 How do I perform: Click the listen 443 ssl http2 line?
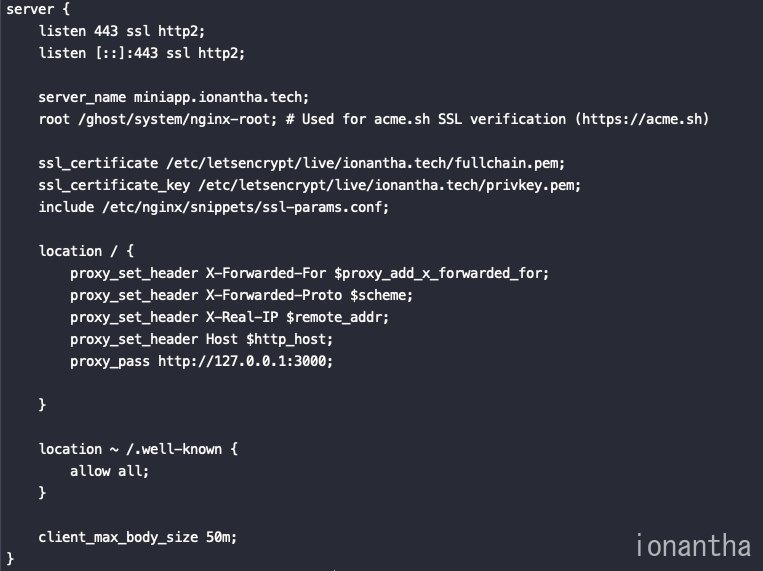(x=122, y=31)
